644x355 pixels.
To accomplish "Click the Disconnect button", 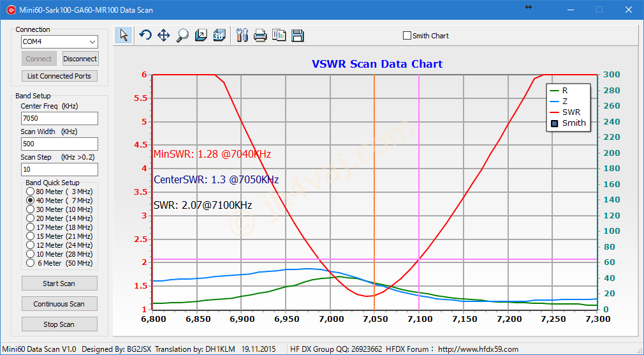I will point(80,59).
